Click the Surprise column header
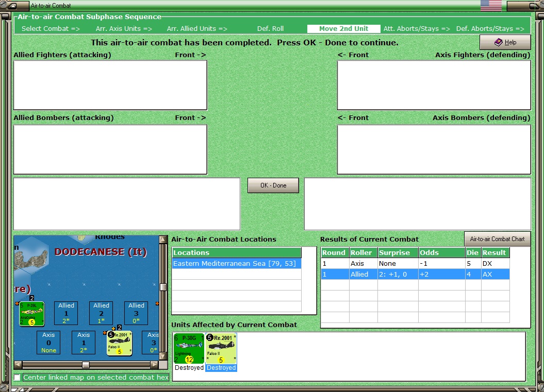 pyautogui.click(x=398, y=253)
